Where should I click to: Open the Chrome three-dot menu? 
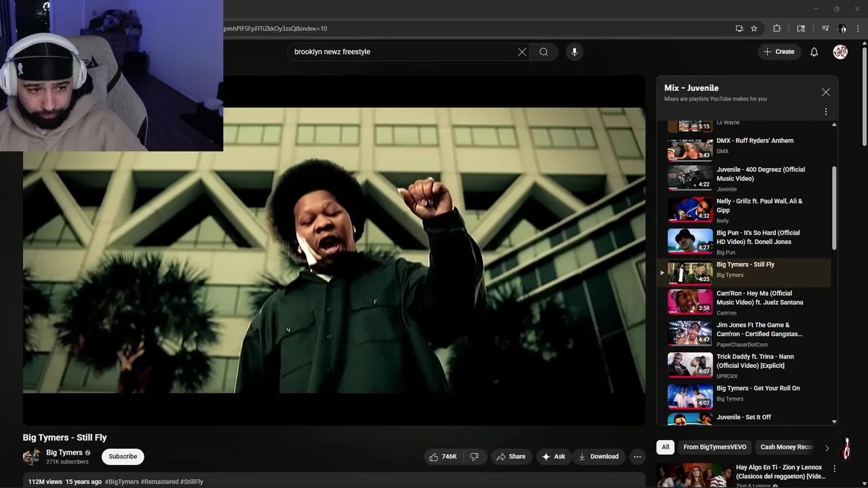click(859, 28)
